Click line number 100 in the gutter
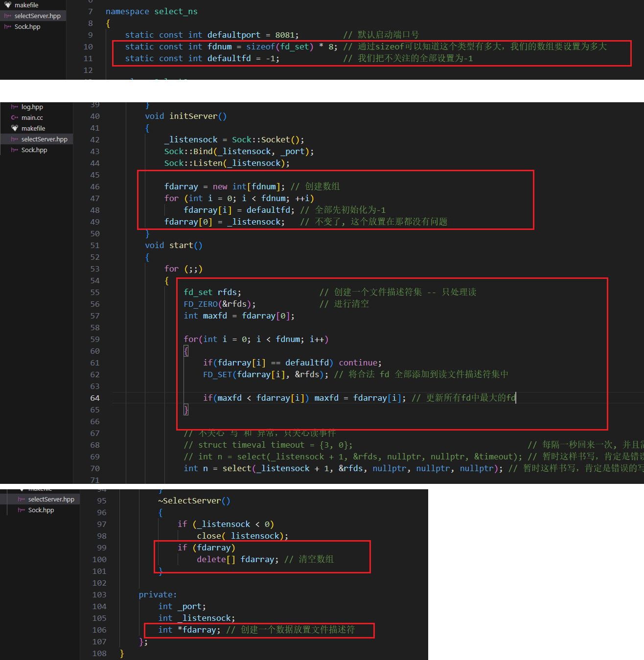 pos(99,559)
